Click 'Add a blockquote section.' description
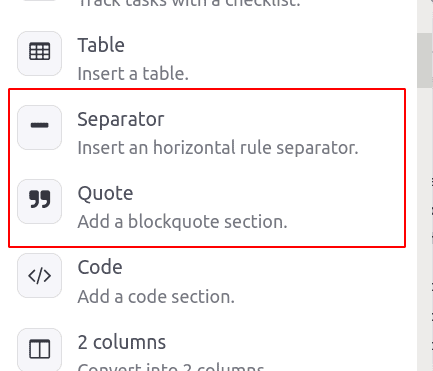Image resolution: width=433 pixels, height=371 pixels. pos(182,222)
